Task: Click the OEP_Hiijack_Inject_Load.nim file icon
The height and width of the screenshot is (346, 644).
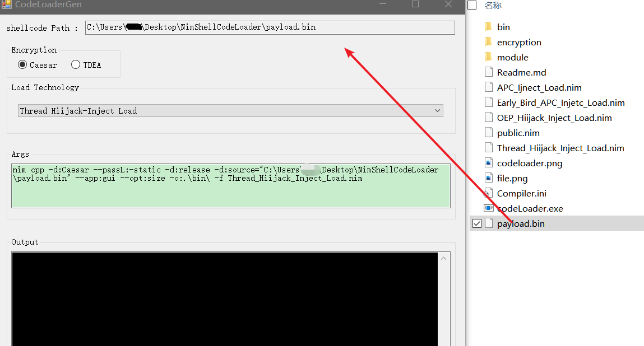Action: (x=488, y=118)
